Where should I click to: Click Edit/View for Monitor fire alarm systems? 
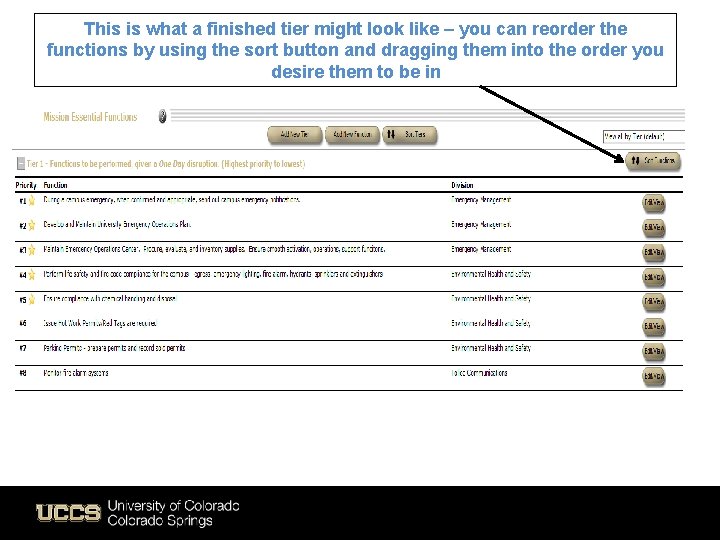654,377
